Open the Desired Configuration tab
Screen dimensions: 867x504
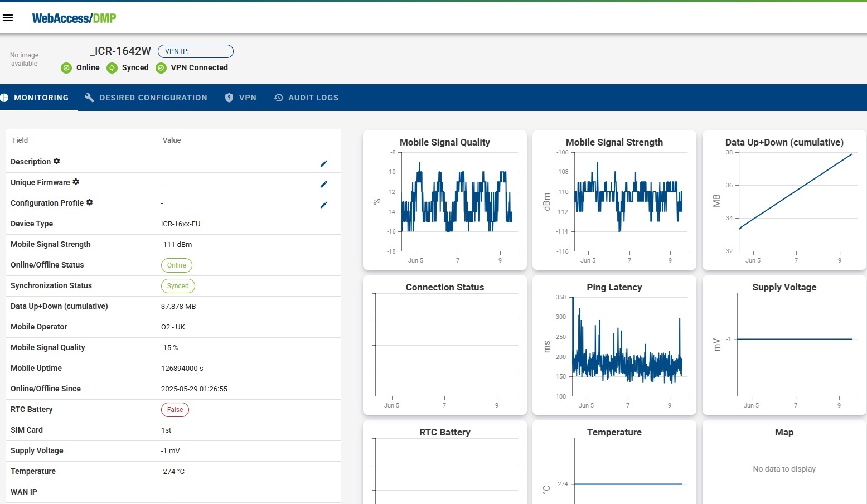pos(146,98)
